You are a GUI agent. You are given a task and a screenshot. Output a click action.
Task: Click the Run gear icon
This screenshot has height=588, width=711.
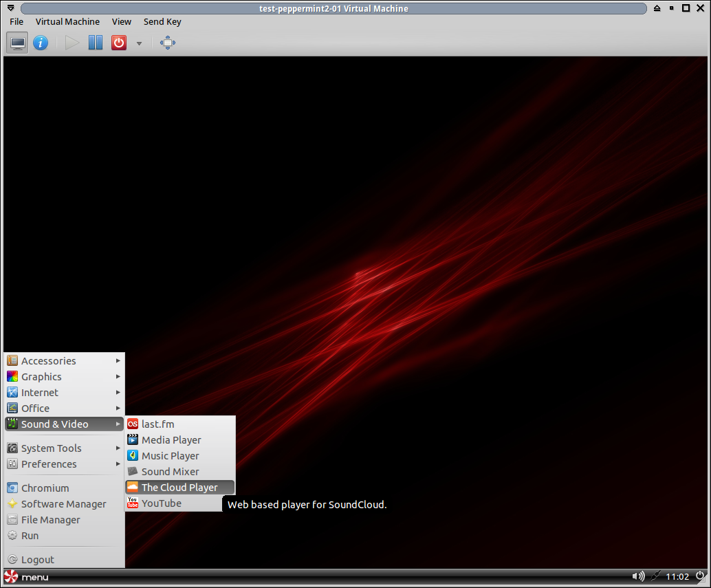pyautogui.click(x=12, y=536)
